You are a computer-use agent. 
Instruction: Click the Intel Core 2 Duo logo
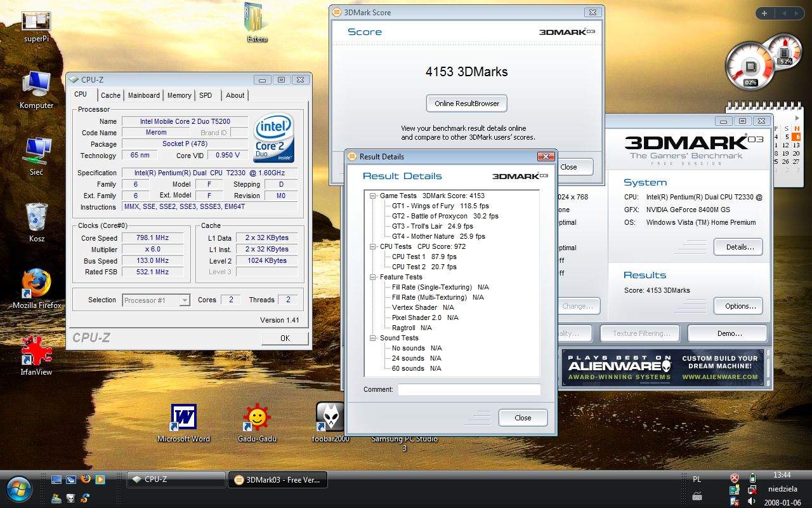pos(274,137)
